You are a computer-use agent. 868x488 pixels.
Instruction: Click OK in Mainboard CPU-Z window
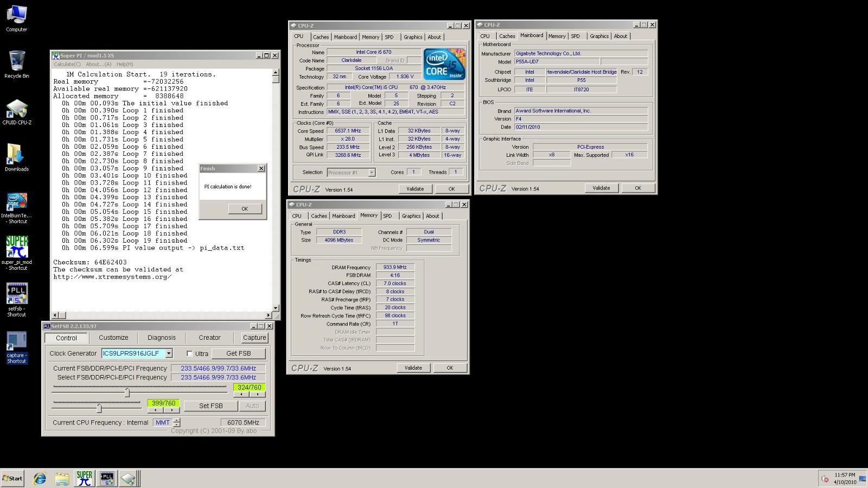click(638, 188)
